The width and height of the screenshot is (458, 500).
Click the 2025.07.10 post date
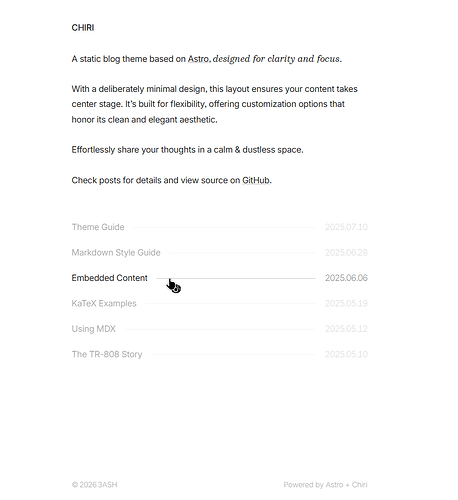click(x=346, y=227)
